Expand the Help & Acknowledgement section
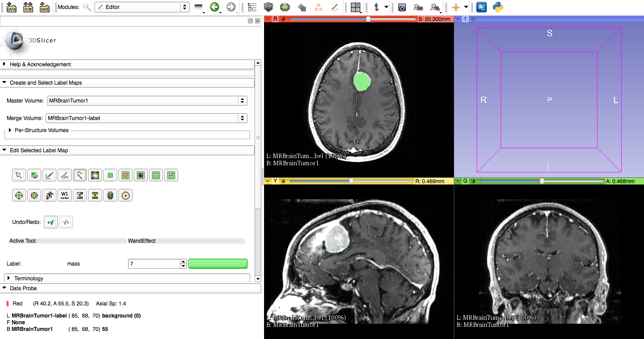Image resolution: width=644 pixels, height=339 pixels. (4, 64)
